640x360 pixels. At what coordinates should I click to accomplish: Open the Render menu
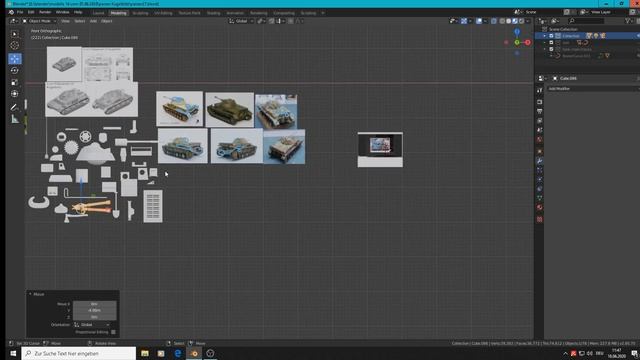(x=45, y=12)
